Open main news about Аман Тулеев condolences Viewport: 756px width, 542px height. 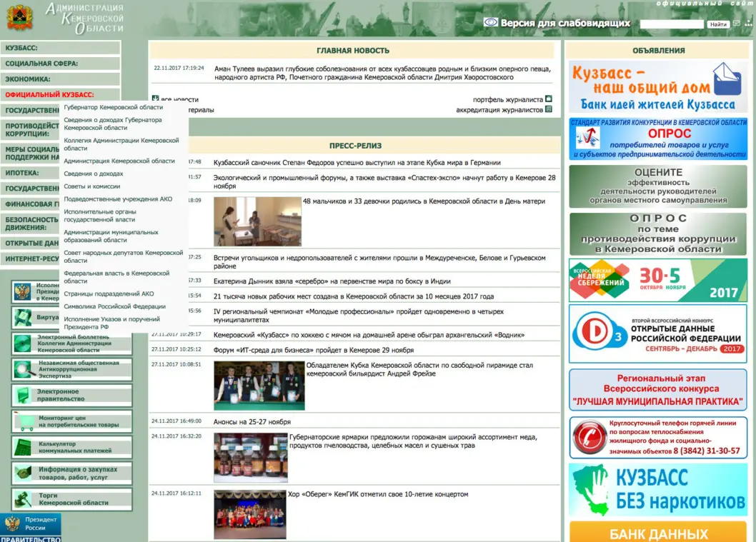pos(383,73)
